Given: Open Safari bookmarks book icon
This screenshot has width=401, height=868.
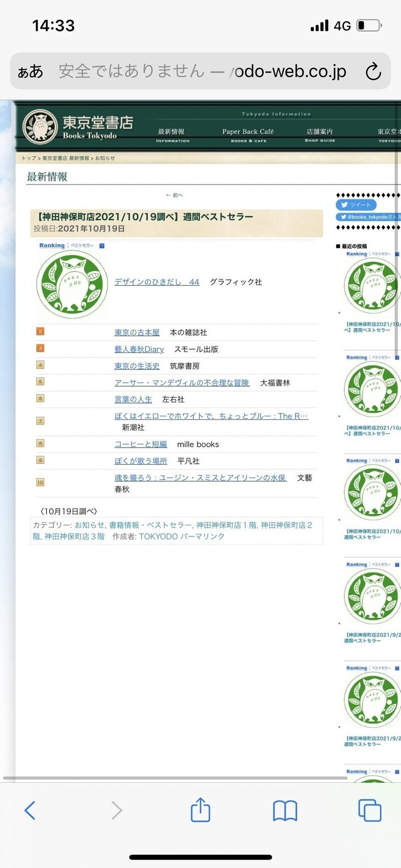Looking at the screenshot, I should point(285,810).
